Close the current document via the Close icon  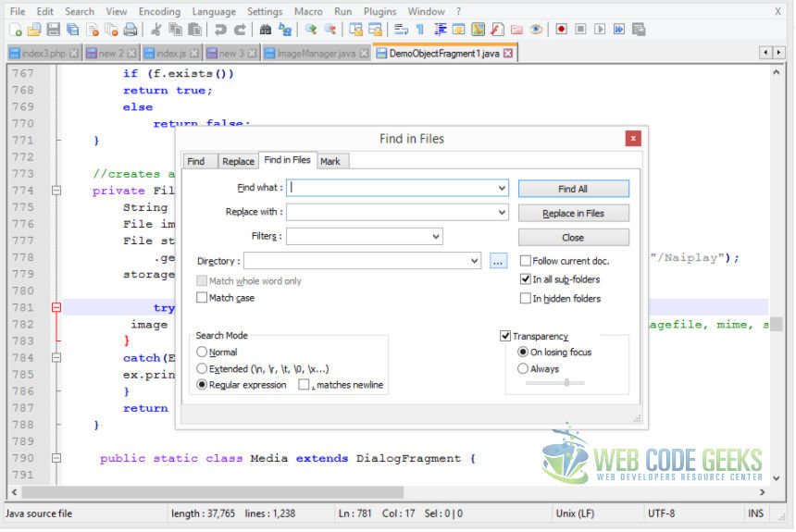point(93,30)
